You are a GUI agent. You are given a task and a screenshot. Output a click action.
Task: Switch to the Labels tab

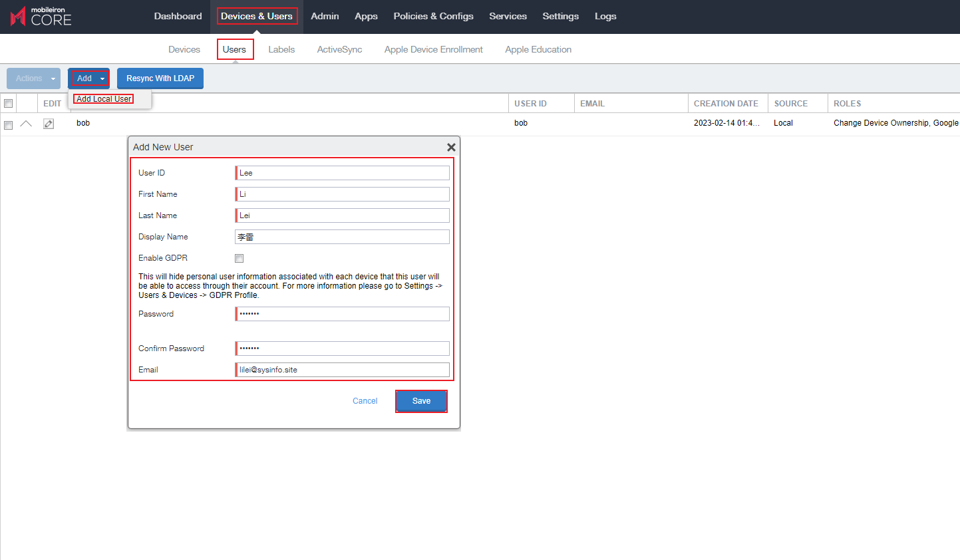point(281,49)
